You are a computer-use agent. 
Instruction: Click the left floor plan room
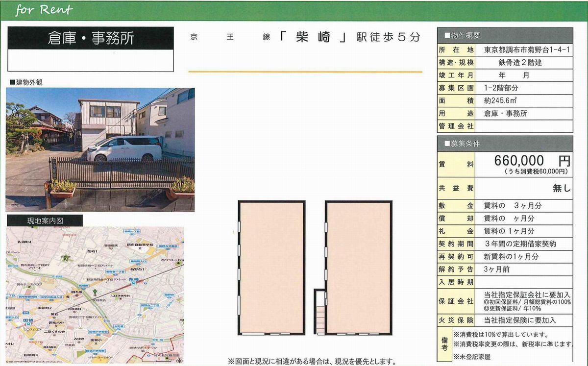pyautogui.click(x=271, y=267)
